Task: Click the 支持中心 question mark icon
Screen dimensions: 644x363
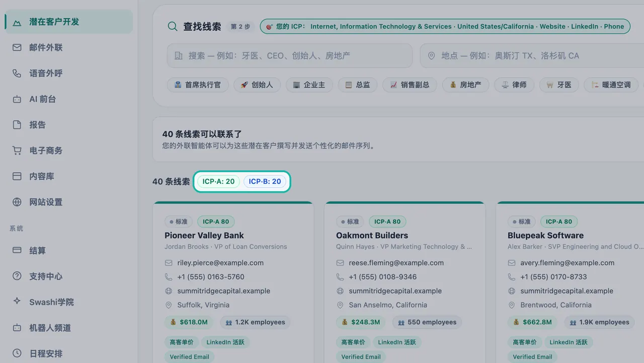Action: point(17,276)
